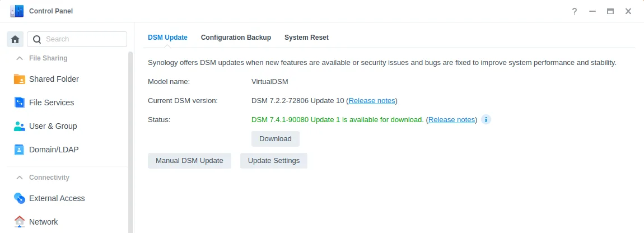
Task: Open Update Settings button
Action: tap(273, 161)
